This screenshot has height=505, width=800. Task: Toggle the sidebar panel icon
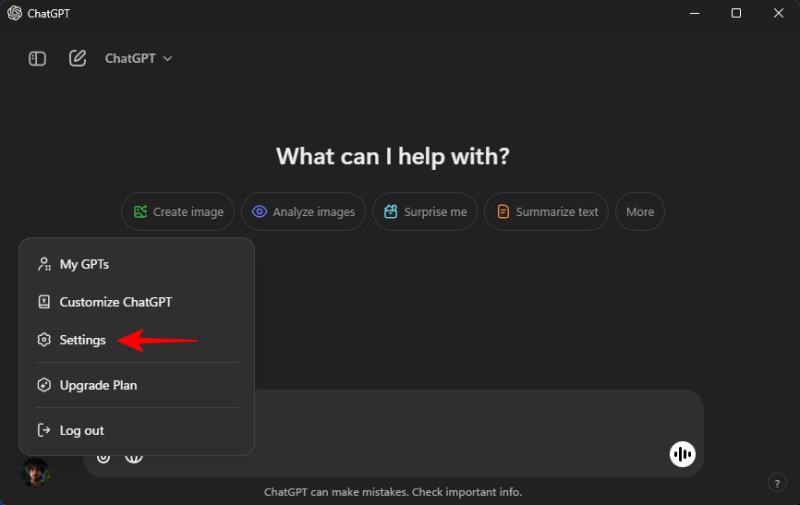[x=37, y=59]
